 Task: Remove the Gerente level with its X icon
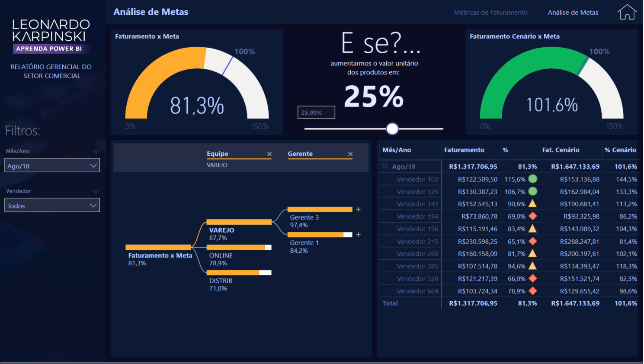pyautogui.click(x=350, y=154)
